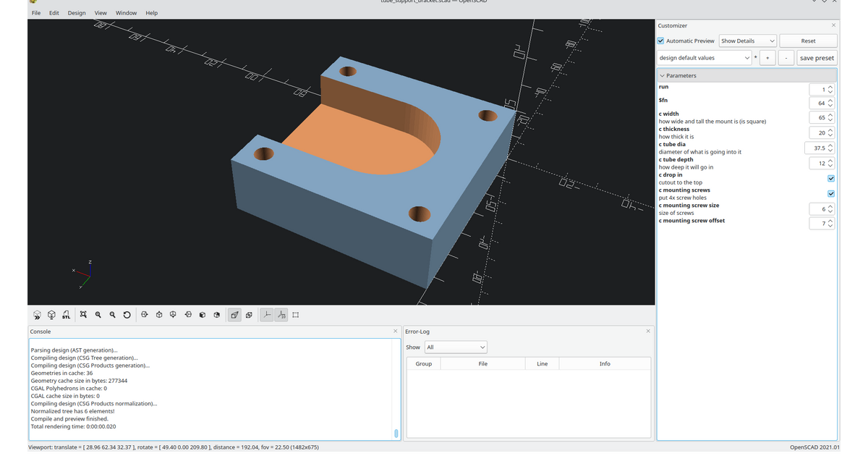The height and width of the screenshot is (456, 868).
Task: Open the Show Details dropdown
Action: coord(747,41)
